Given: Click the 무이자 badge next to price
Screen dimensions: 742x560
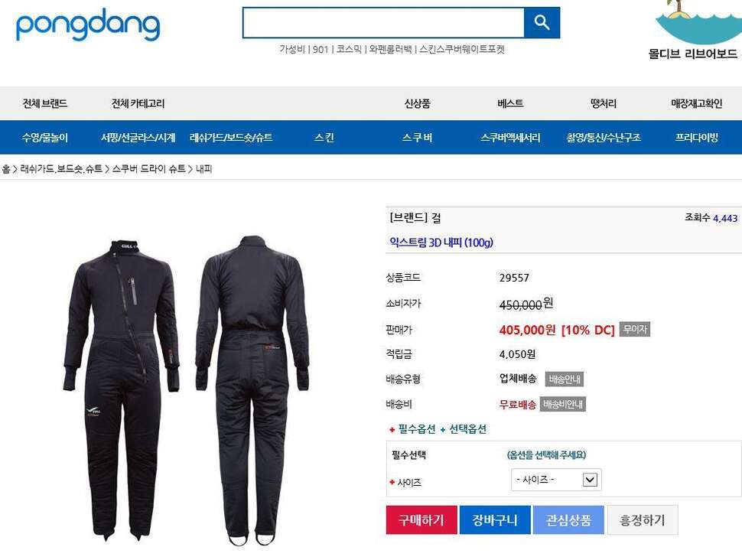Looking at the screenshot, I should (x=635, y=329).
